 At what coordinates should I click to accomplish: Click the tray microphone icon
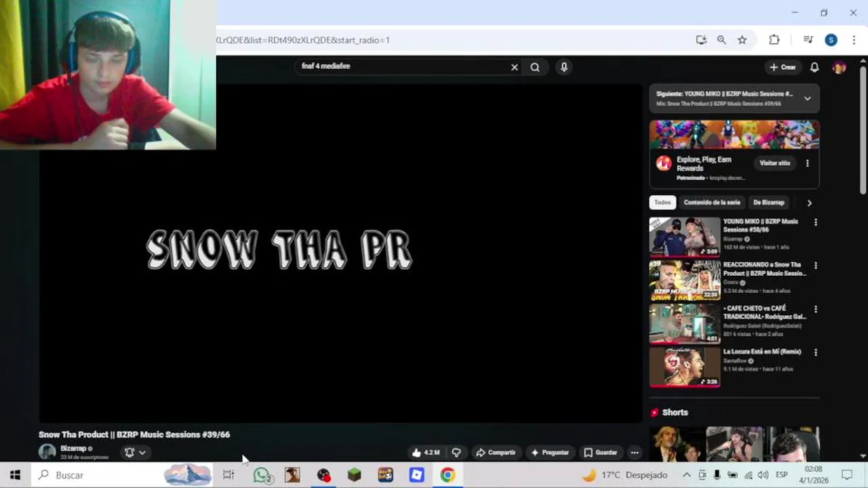(x=717, y=475)
